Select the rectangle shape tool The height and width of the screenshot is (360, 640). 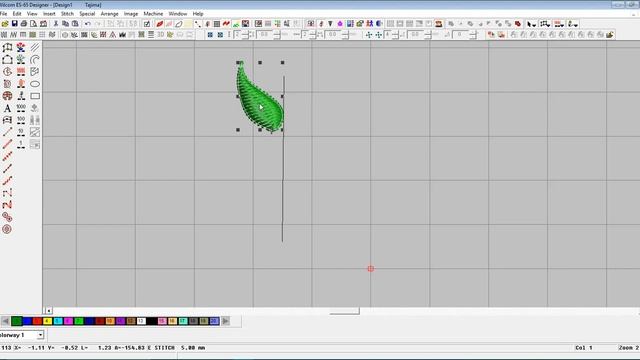(x=35, y=96)
